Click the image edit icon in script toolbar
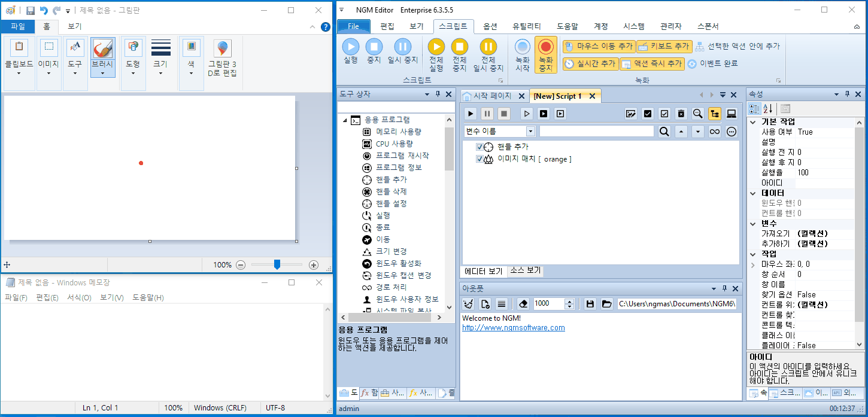 (x=630, y=113)
